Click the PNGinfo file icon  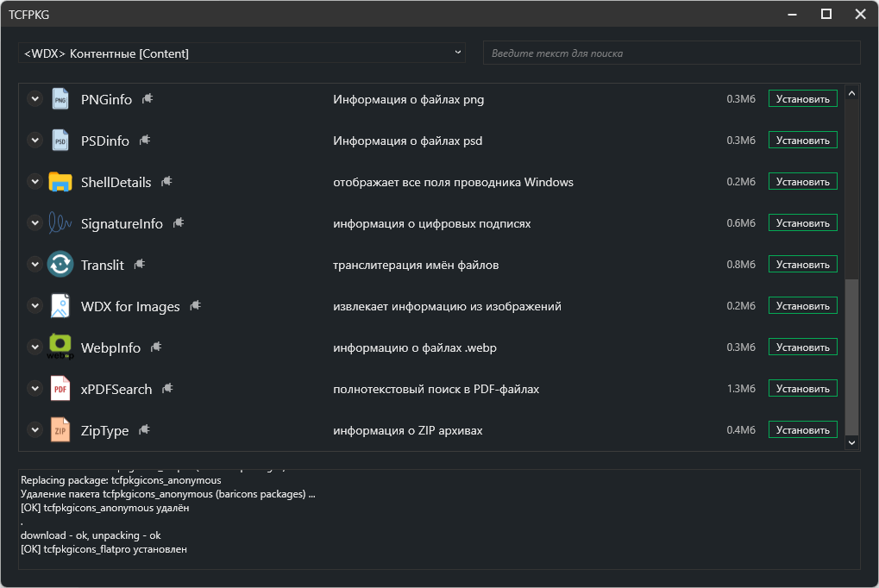(60, 99)
